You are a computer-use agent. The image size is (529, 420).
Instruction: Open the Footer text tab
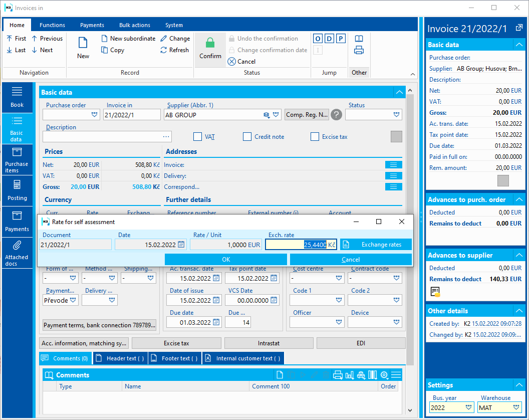(x=175, y=358)
